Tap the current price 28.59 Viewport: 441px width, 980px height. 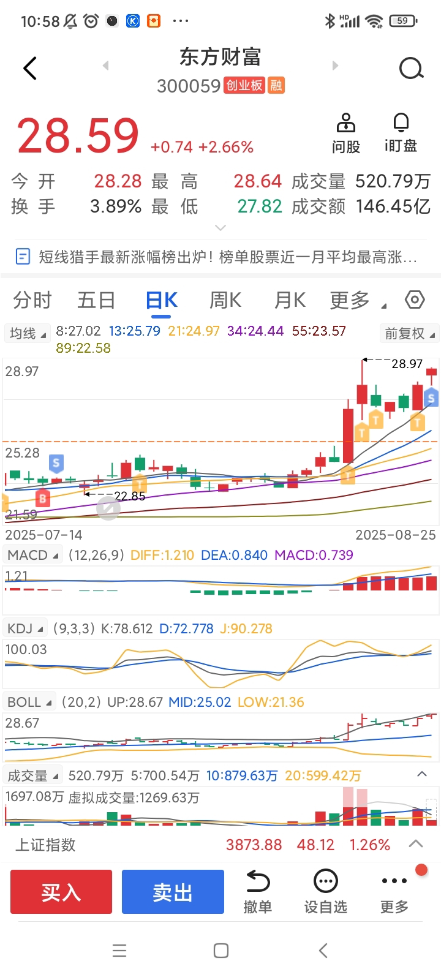coord(78,135)
